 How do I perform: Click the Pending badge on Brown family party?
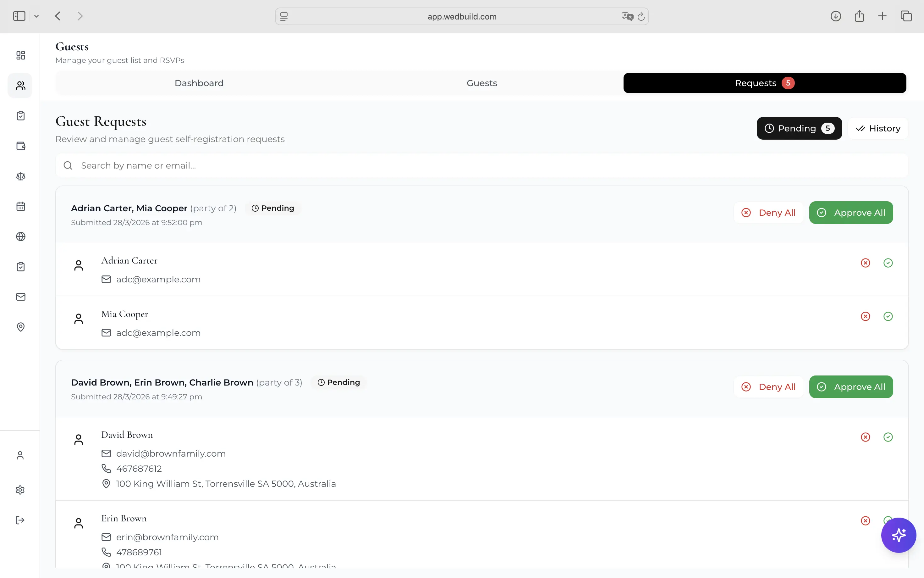tap(339, 383)
